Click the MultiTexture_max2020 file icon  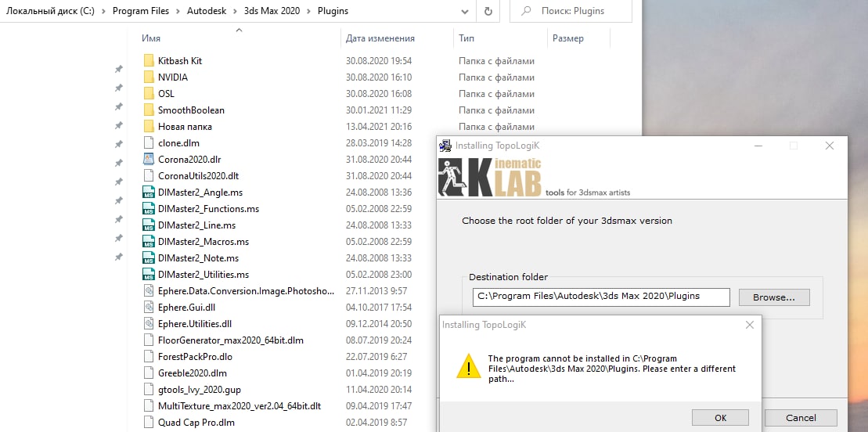(x=149, y=406)
